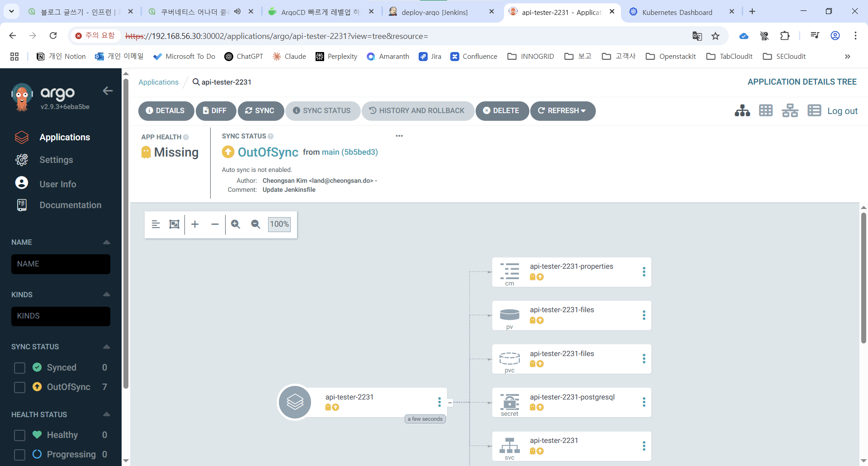Screen dimensions: 868x466
Task: Collapse children of api-tester-2231 root node
Action: (x=450, y=402)
